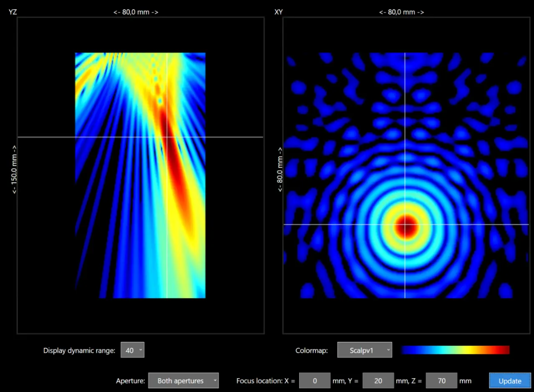Click the YZ view title label
Image resolution: width=534 pixels, height=392 pixels.
(13, 12)
